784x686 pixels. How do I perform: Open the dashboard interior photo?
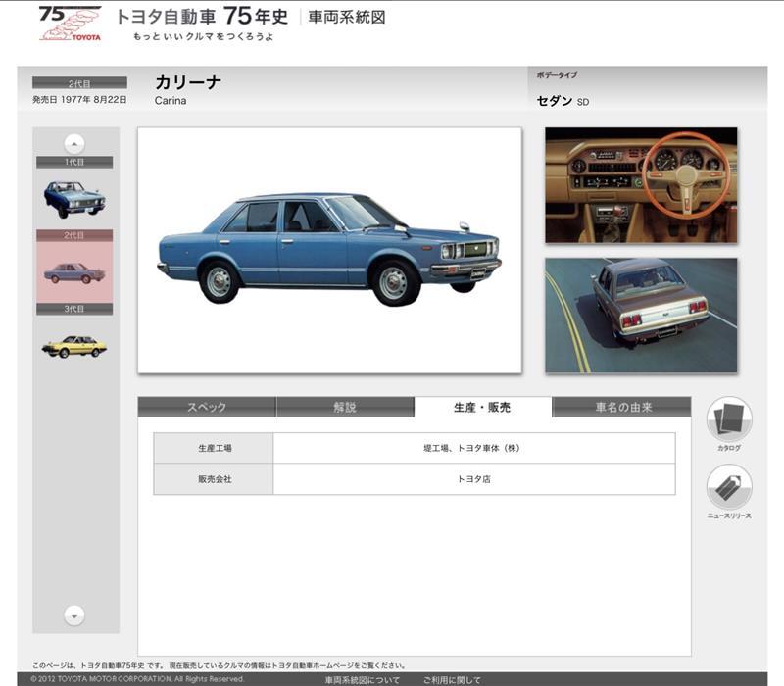(x=641, y=185)
